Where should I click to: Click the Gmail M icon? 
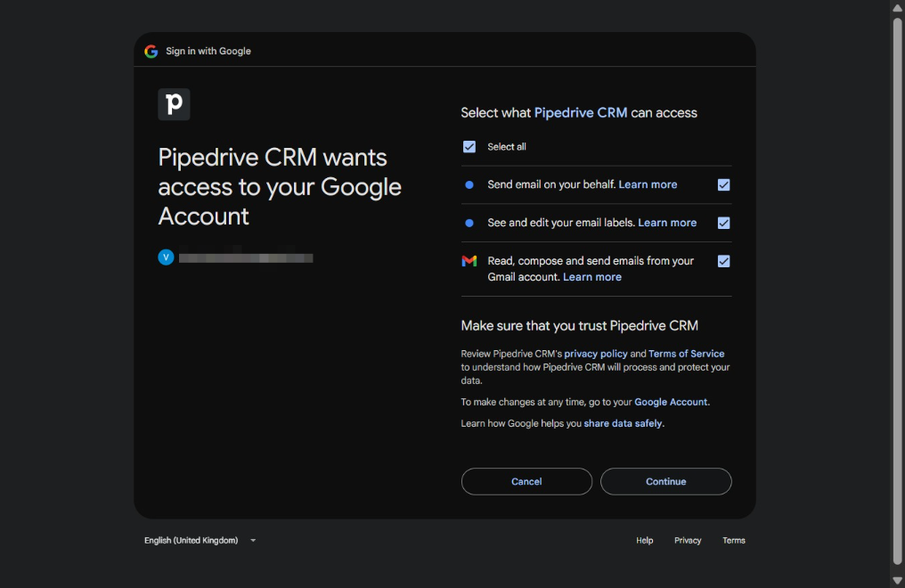[x=469, y=261]
